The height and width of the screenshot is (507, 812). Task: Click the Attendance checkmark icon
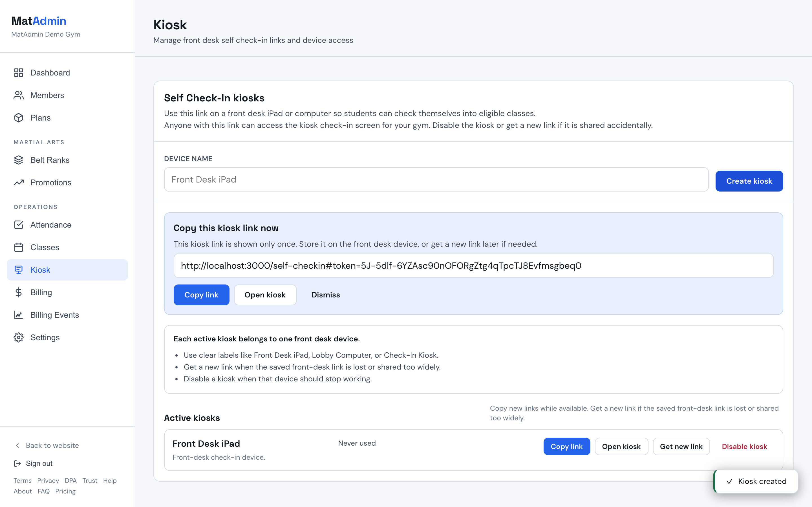pyautogui.click(x=18, y=225)
